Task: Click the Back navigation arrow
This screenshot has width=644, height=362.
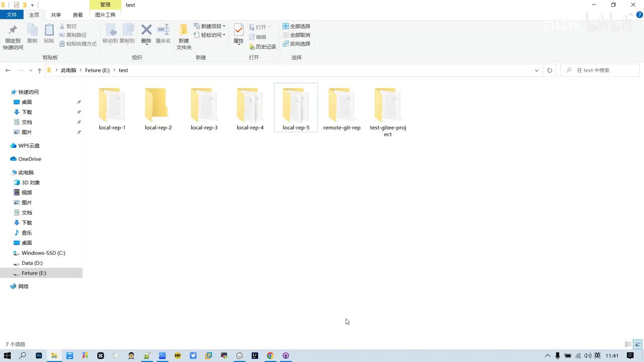Action: [8, 70]
